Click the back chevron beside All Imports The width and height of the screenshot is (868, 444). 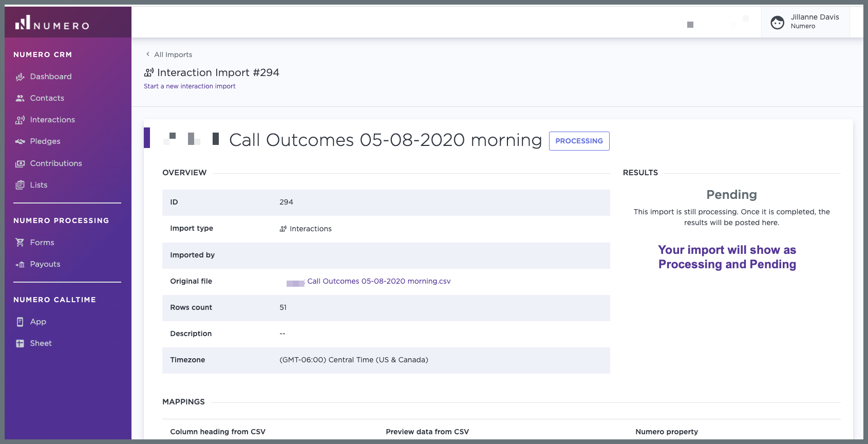pos(148,54)
